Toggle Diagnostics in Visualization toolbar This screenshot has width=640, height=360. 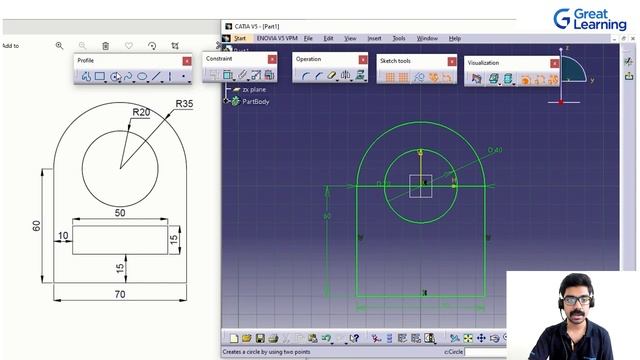click(x=525, y=79)
